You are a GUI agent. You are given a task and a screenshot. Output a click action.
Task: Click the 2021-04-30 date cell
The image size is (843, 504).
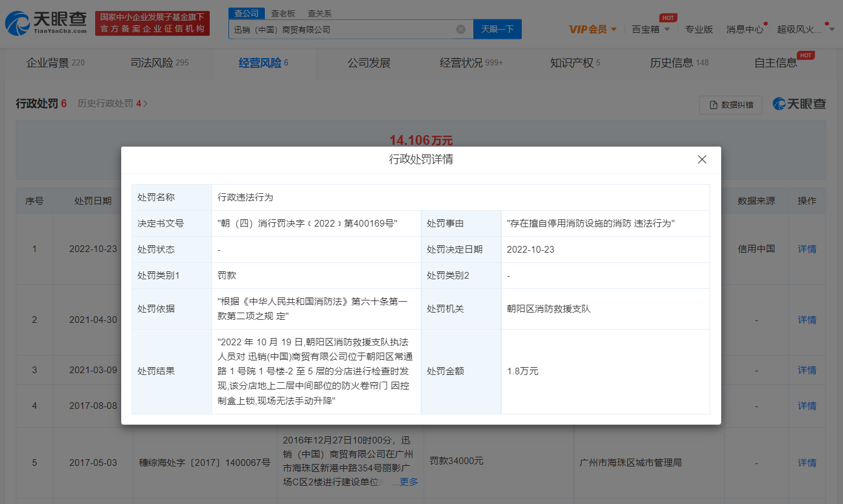pos(93,320)
